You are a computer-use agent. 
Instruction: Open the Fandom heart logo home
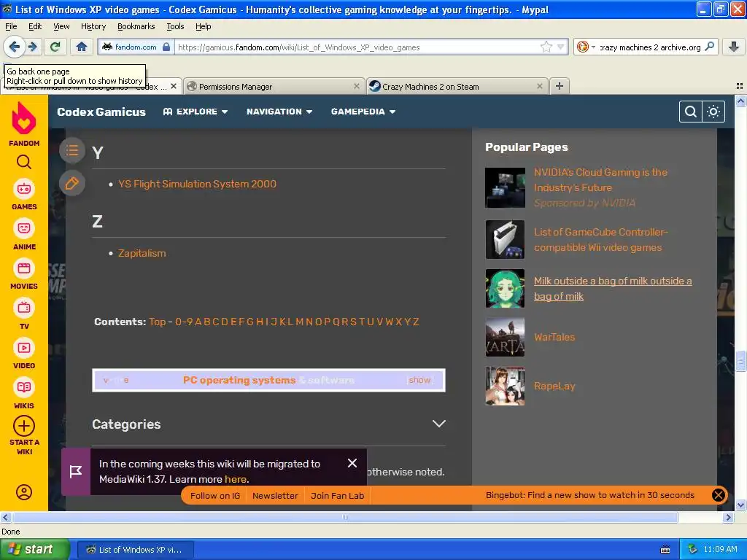click(x=24, y=119)
